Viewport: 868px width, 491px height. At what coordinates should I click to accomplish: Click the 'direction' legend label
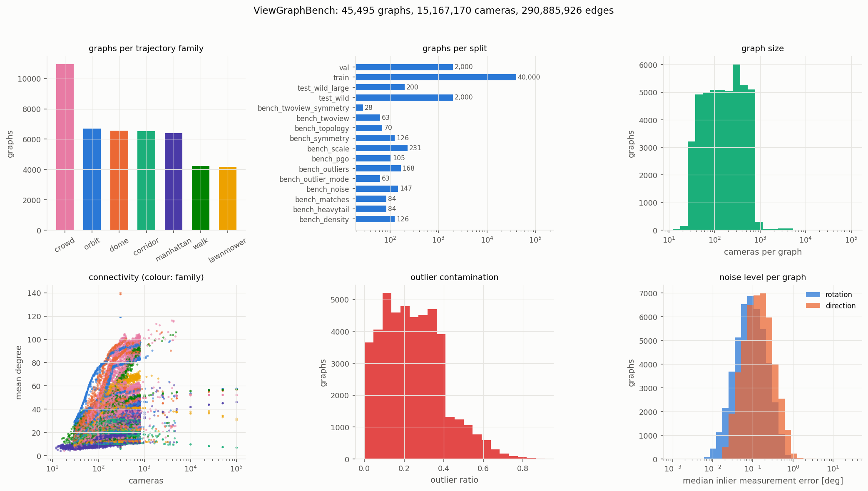[x=841, y=306]
